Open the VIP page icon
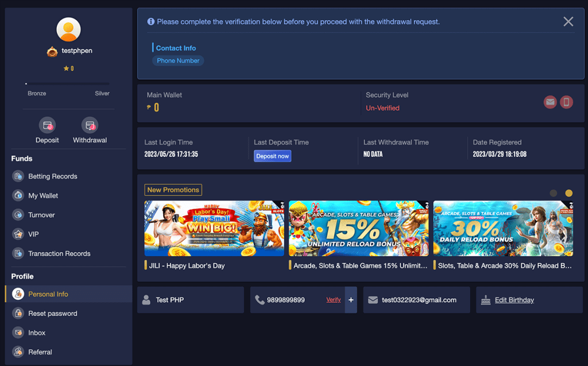The image size is (588, 366). (x=18, y=234)
